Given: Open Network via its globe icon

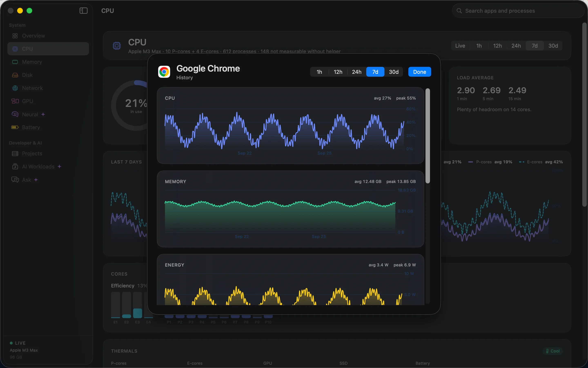Looking at the screenshot, I should 15,88.
